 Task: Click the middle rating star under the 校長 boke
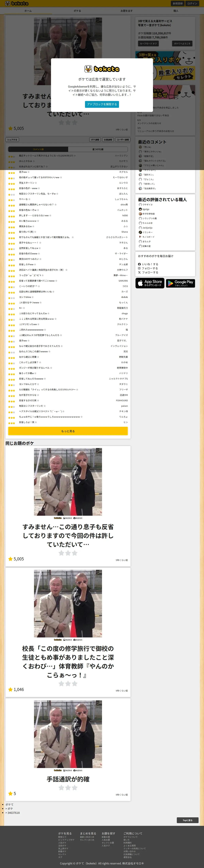68,683
